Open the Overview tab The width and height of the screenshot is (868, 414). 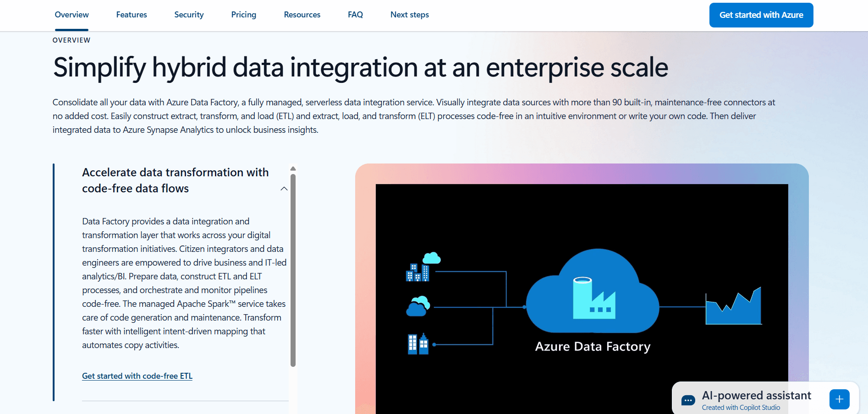click(71, 15)
